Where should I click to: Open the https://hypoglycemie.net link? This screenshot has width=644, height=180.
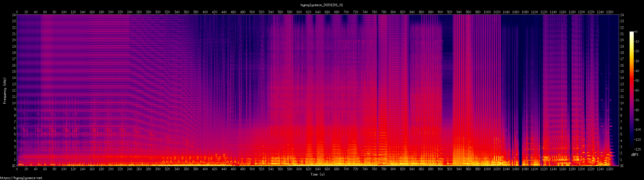click(x=21, y=178)
